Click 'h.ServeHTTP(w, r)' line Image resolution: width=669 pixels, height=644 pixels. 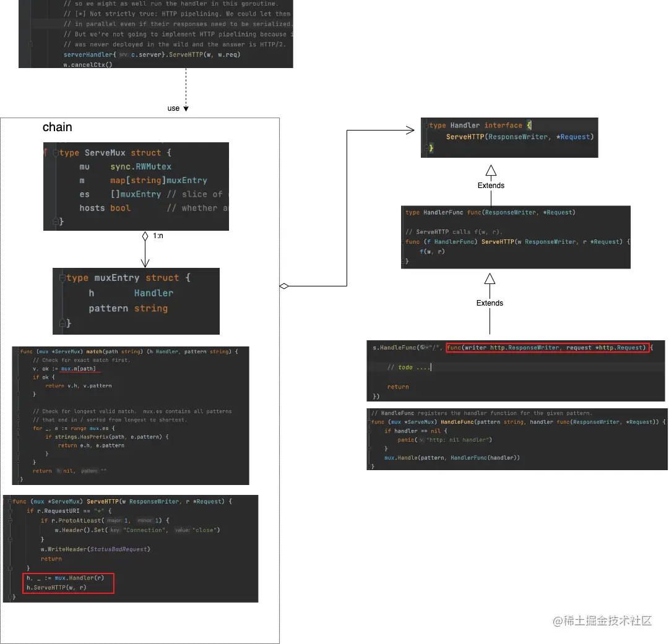coord(56,587)
